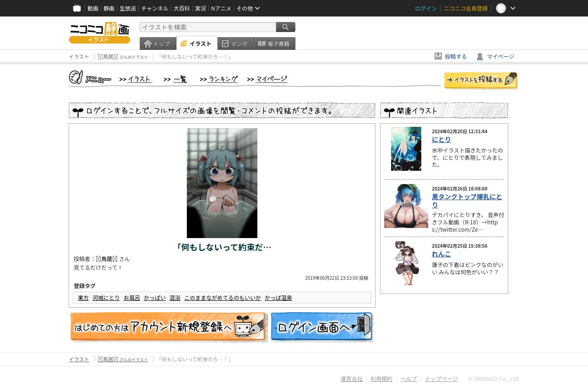Image resolution: width=588 pixels, height=391 pixels.
Task: Open Nアニメ in the top bar
Action: (x=221, y=8)
